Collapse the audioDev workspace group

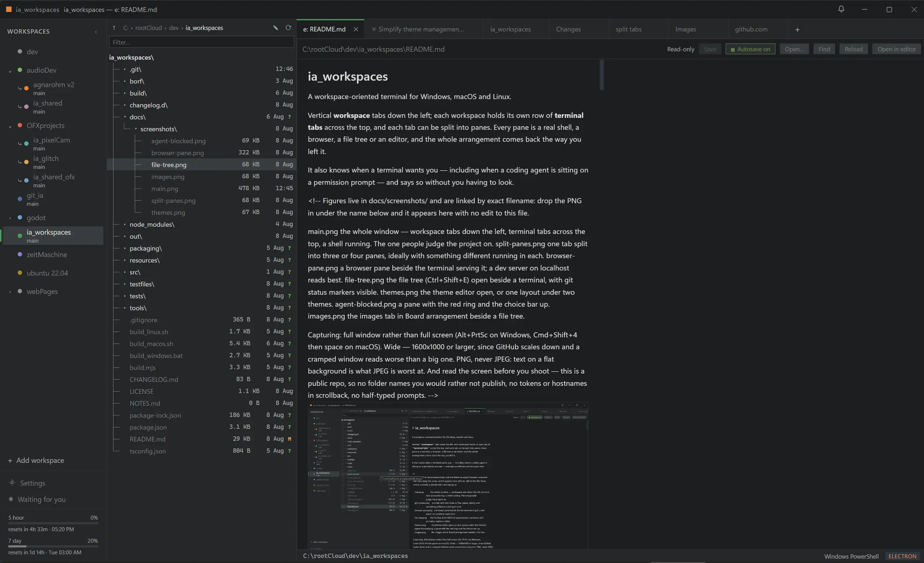10,71
